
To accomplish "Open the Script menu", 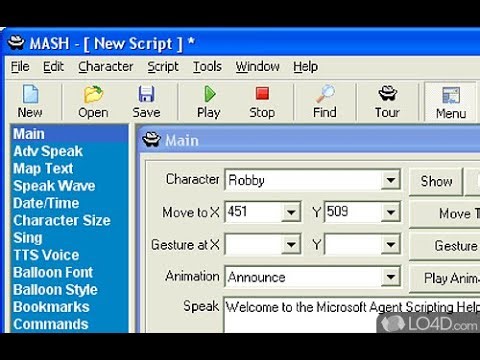I will (163, 67).
